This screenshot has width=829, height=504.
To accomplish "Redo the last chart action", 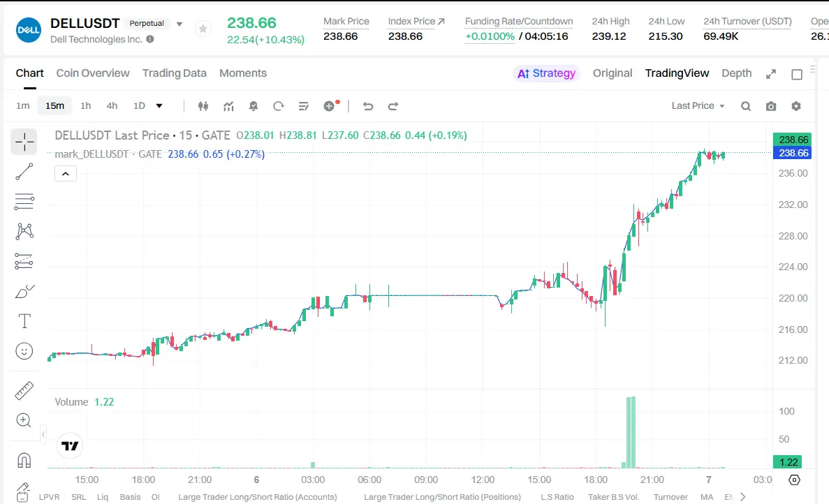I will pos(393,106).
